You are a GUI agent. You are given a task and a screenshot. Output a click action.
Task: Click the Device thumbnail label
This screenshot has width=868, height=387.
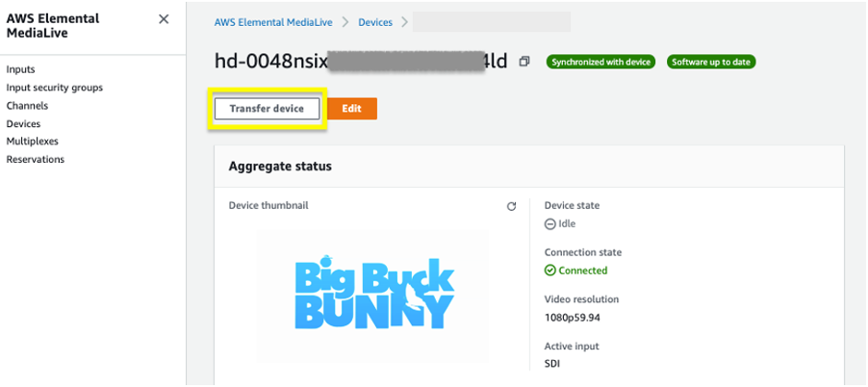[x=268, y=205]
